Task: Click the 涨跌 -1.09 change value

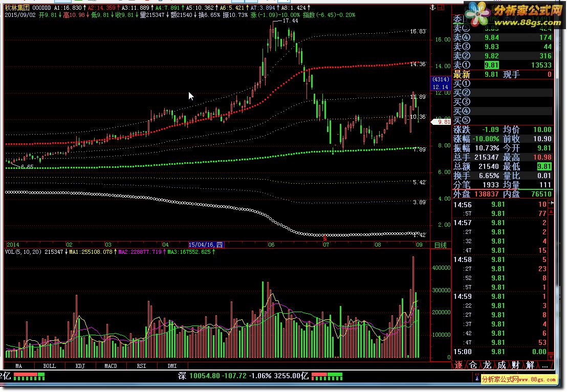Action: (490, 129)
